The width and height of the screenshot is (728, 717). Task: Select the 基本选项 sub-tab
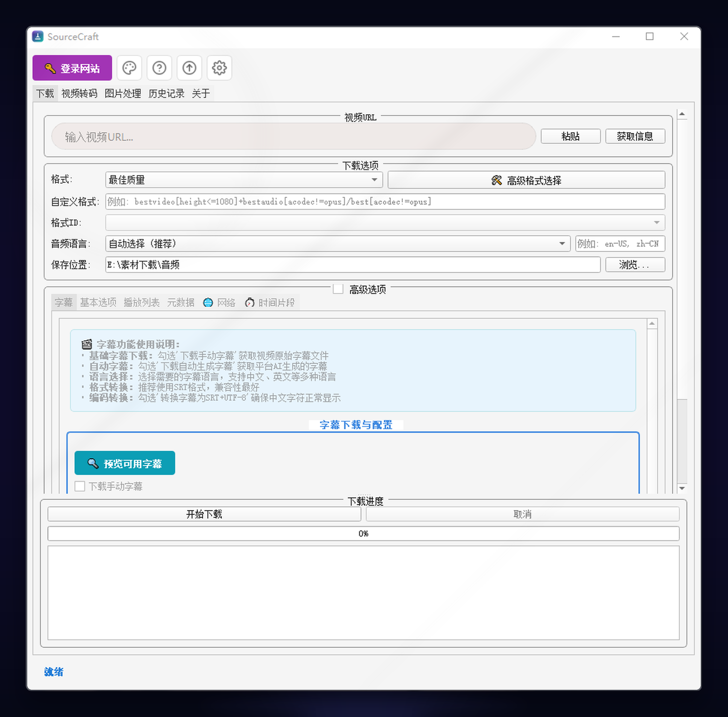point(98,302)
